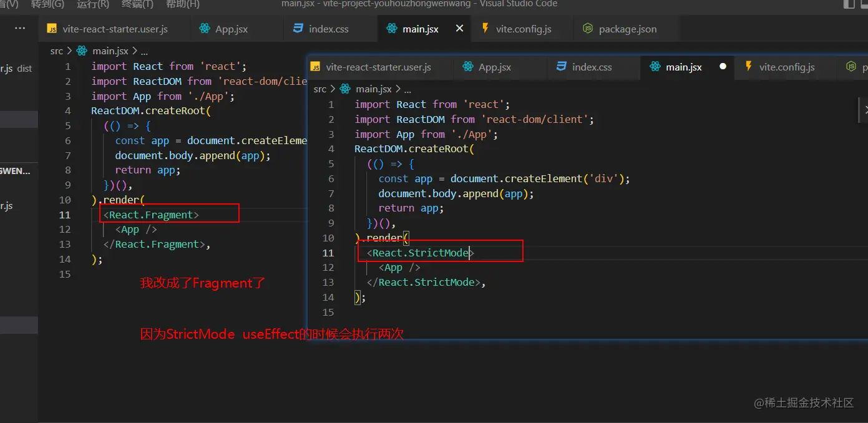The width and height of the screenshot is (868, 423).
Task: Select lower 'r.js' file in explorer sidebar
Action: point(7,206)
